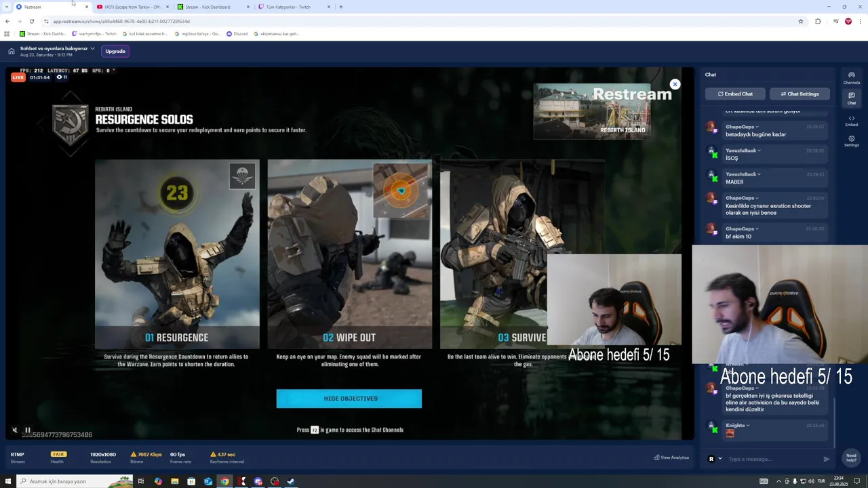Switch to the Restream browser tab
Viewport: 868px width, 488px height.
(52, 7)
